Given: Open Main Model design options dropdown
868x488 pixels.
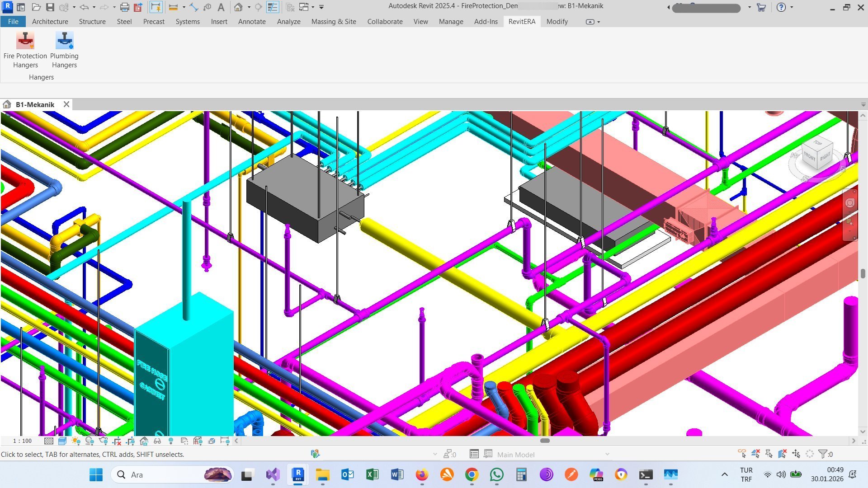Looking at the screenshot, I should [x=607, y=455].
